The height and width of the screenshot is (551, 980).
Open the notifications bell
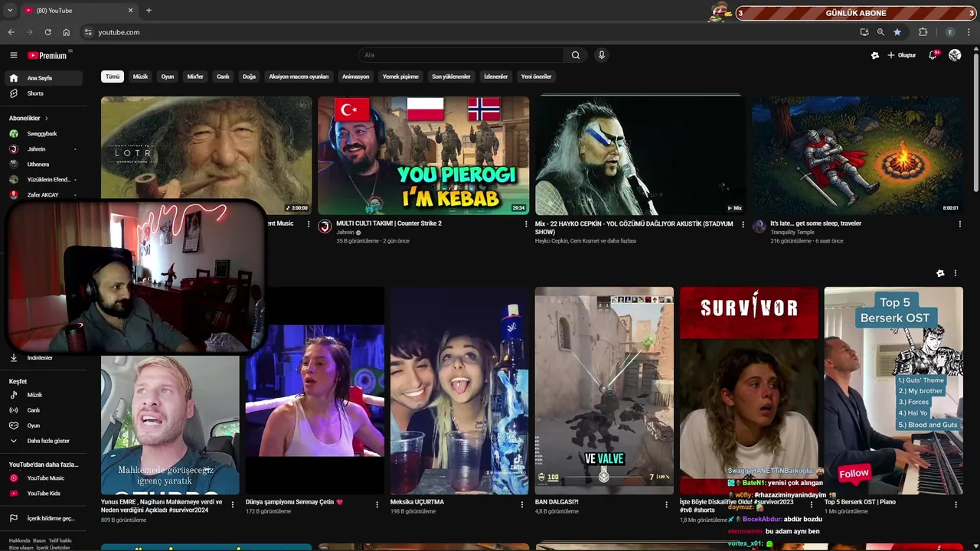[933, 55]
